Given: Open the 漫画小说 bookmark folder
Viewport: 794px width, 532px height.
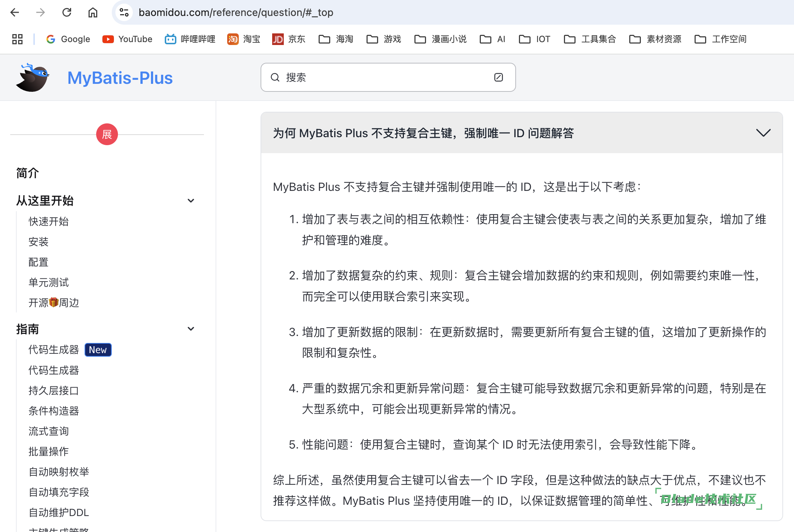Looking at the screenshot, I should (x=441, y=39).
